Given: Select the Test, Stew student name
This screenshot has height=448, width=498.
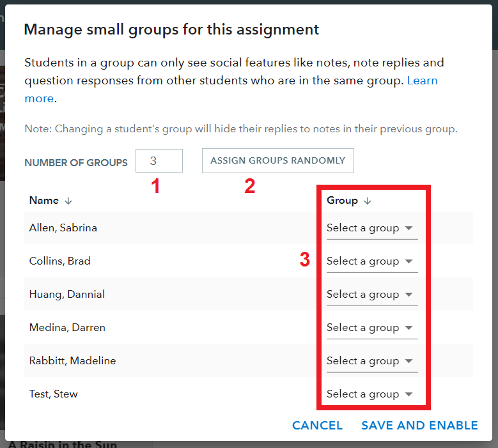Looking at the screenshot, I should coord(53,394).
